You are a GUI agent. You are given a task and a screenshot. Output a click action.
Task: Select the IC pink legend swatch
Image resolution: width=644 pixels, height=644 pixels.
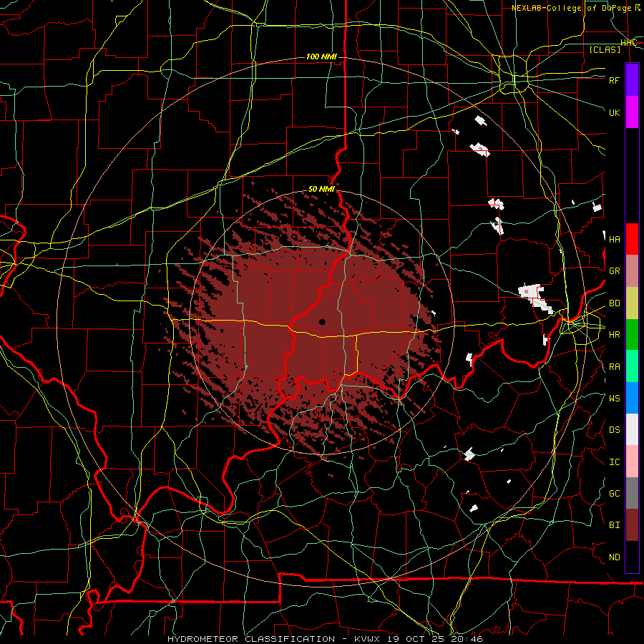[632, 462]
